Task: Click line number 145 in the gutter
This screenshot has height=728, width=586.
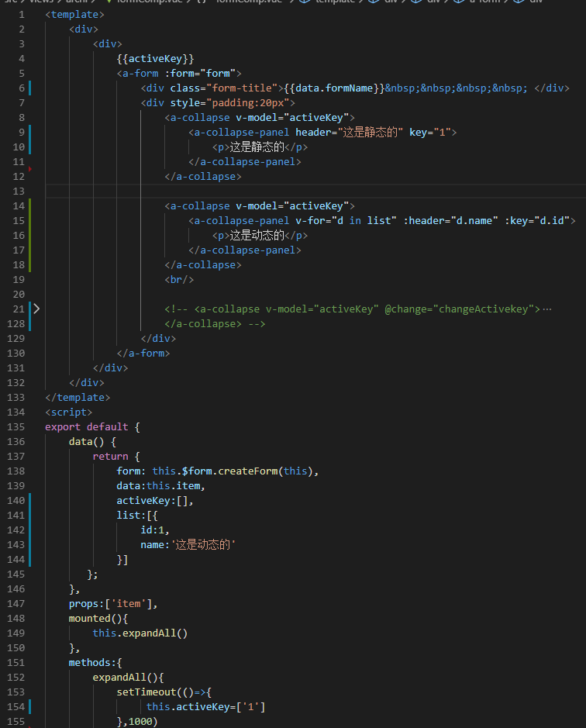Action: (16, 574)
